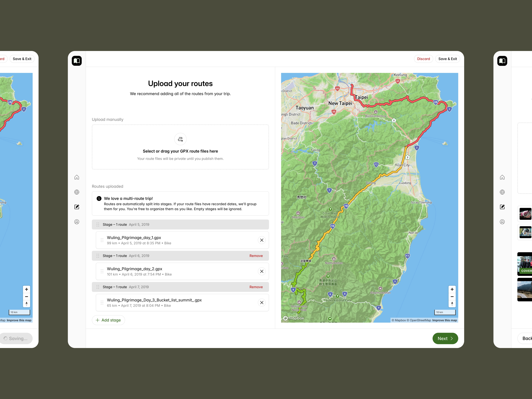The height and width of the screenshot is (399, 532).
Task: Click the 'Stage – 1 route April 5, 2019' header
Action: coord(180,224)
